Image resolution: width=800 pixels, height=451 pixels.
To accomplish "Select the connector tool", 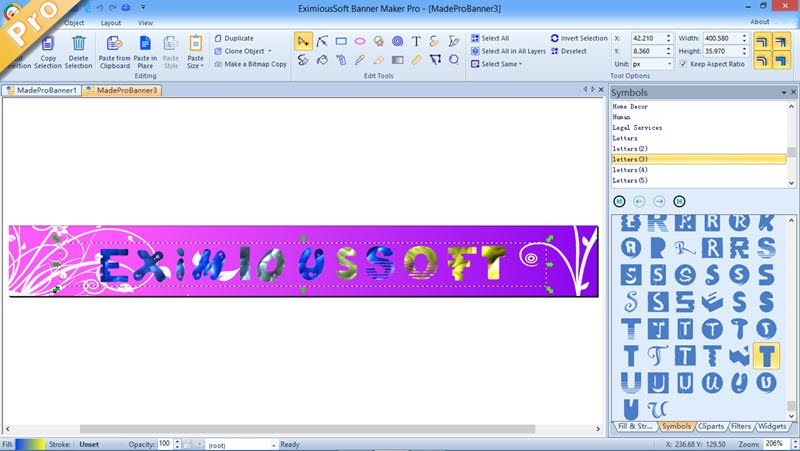I will click(435, 60).
